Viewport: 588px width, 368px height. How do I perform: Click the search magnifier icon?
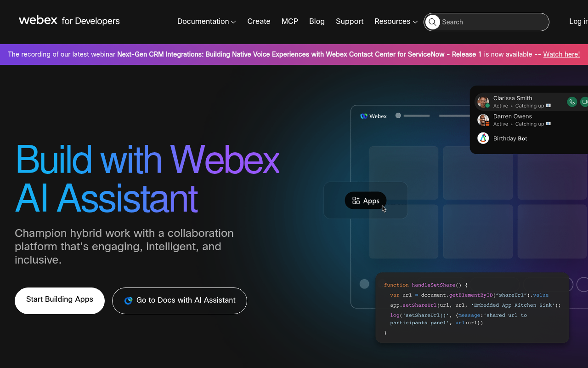pyautogui.click(x=432, y=22)
